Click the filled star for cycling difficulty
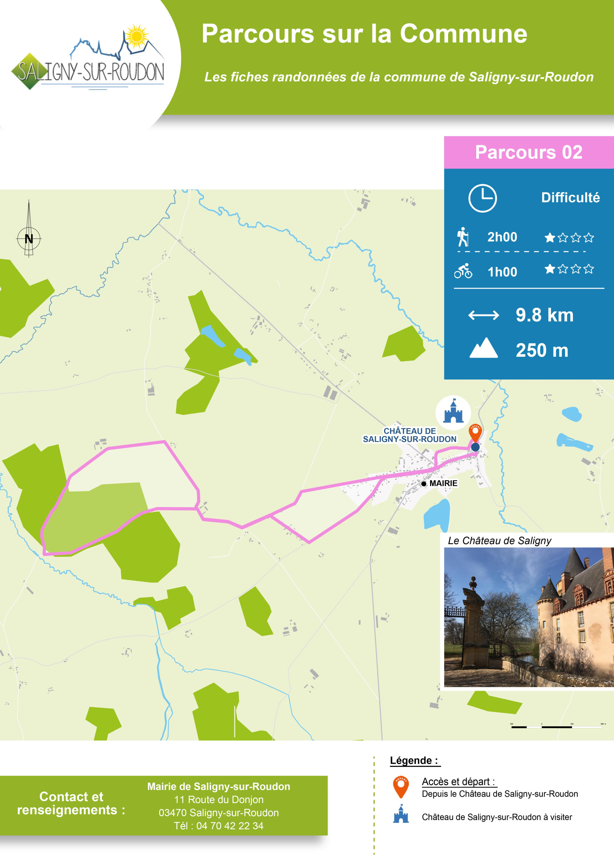Image resolution: width=614 pixels, height=868 pixels. pos(550,269)
